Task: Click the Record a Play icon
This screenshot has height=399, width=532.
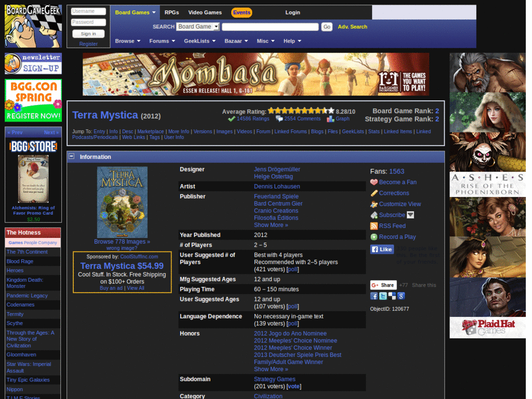Action: point(374,237)
